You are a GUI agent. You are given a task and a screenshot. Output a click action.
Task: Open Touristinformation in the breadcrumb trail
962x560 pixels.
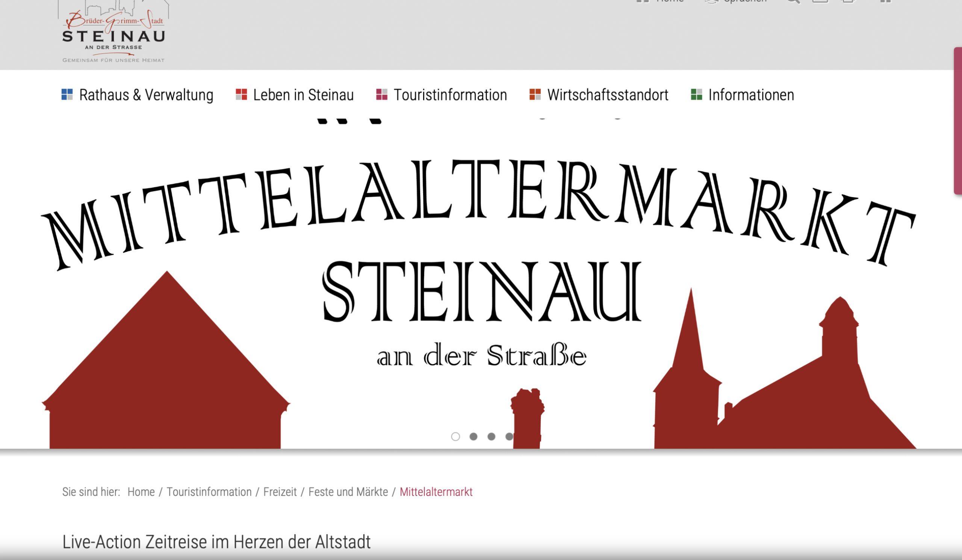[209, 492]
